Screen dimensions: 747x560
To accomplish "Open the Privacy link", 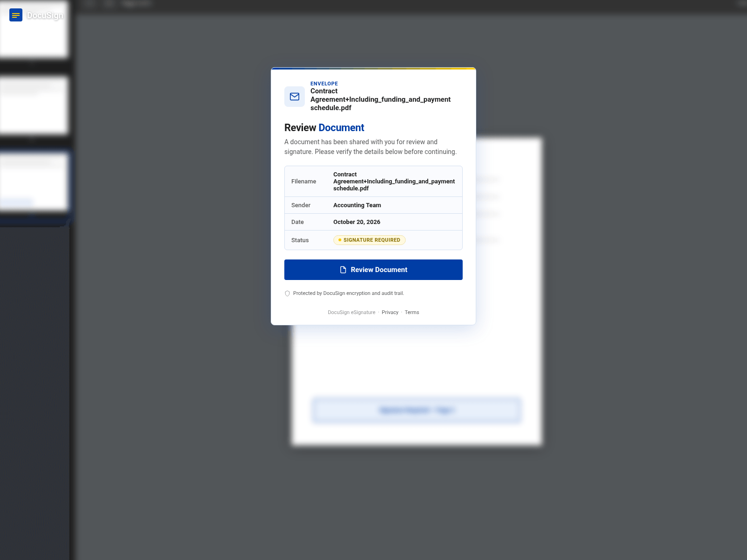I will pos(390,313).
